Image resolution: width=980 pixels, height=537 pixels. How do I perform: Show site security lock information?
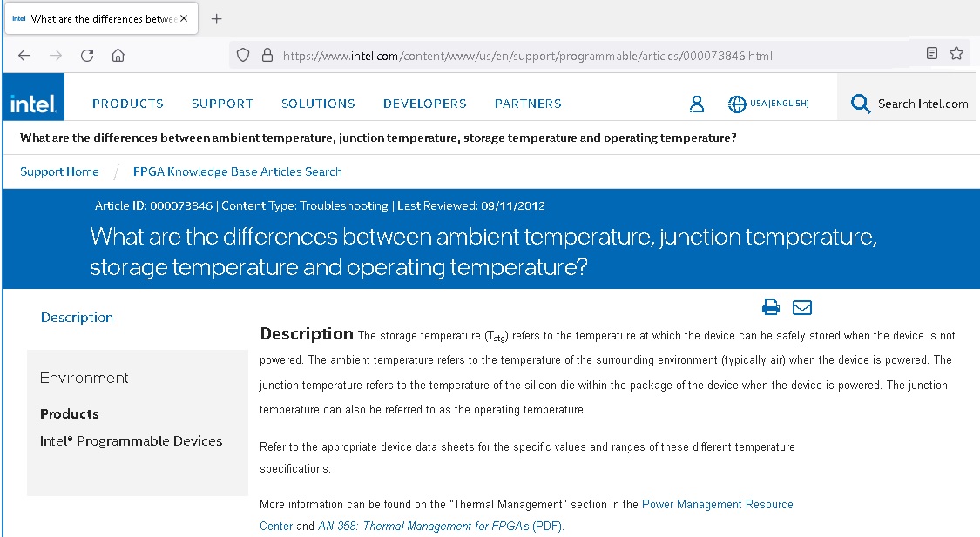pos(267,56)
